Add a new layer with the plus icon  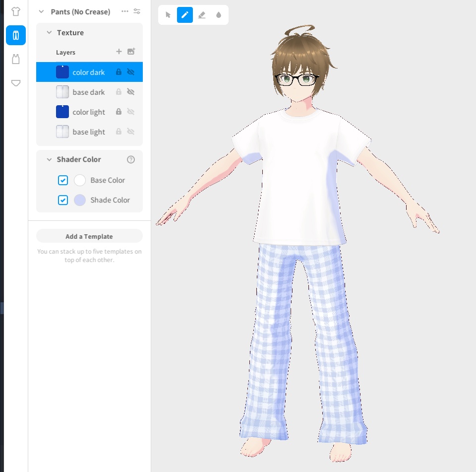point(119,52)
